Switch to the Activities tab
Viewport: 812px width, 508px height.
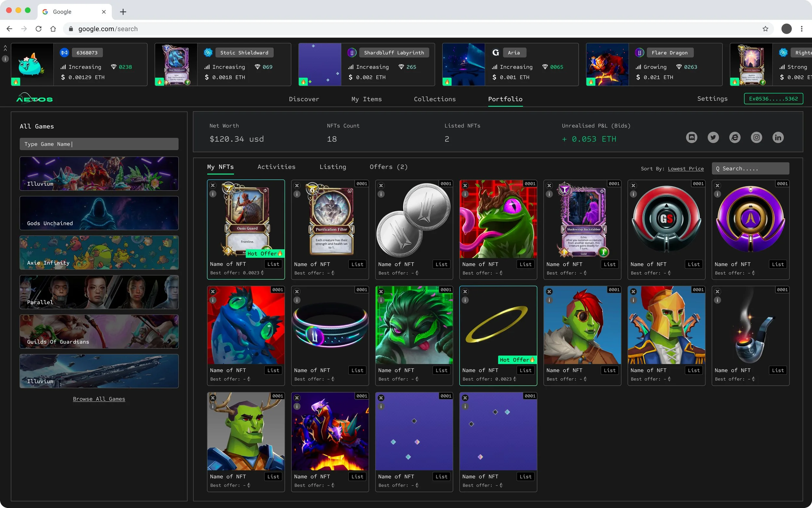[x=276, y=167]
